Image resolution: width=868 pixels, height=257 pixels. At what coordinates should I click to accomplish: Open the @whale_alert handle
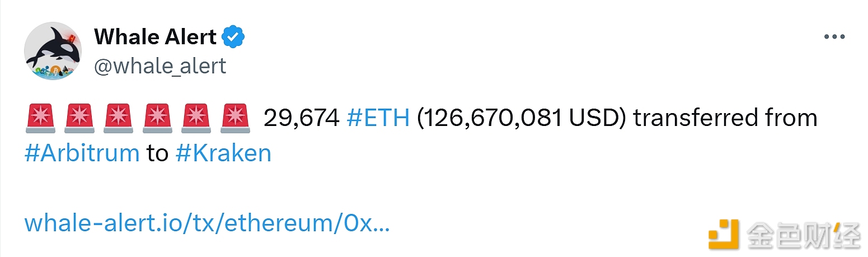(x=160, y=66)
